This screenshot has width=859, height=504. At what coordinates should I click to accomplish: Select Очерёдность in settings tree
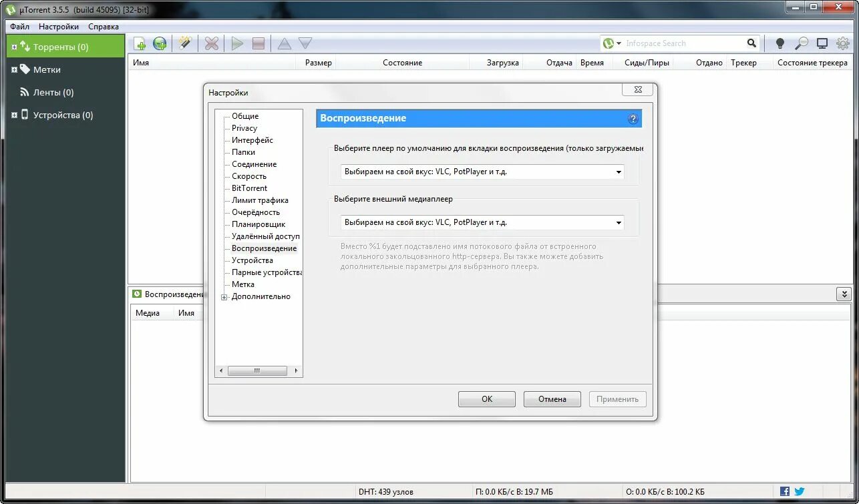(256, 212)
